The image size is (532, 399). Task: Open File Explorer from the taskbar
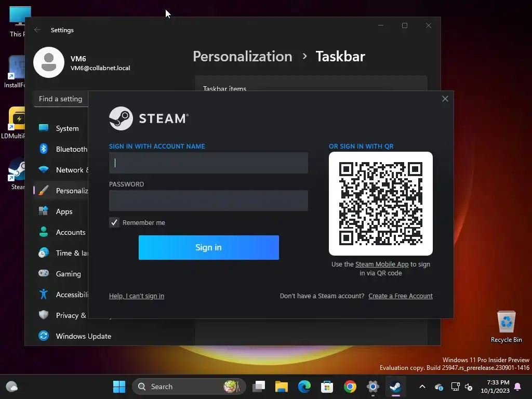(281, 387)
